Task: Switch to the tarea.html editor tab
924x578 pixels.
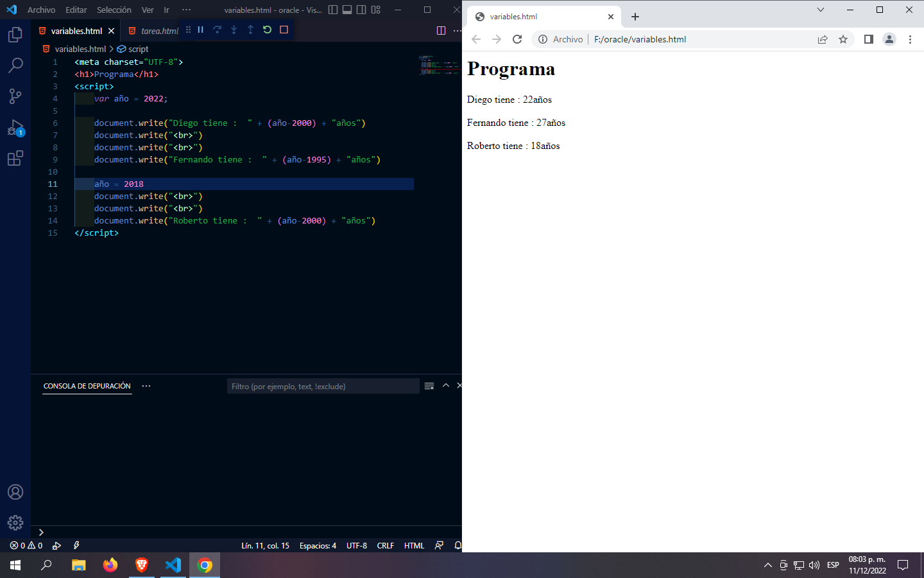Action: click(160, 31)
